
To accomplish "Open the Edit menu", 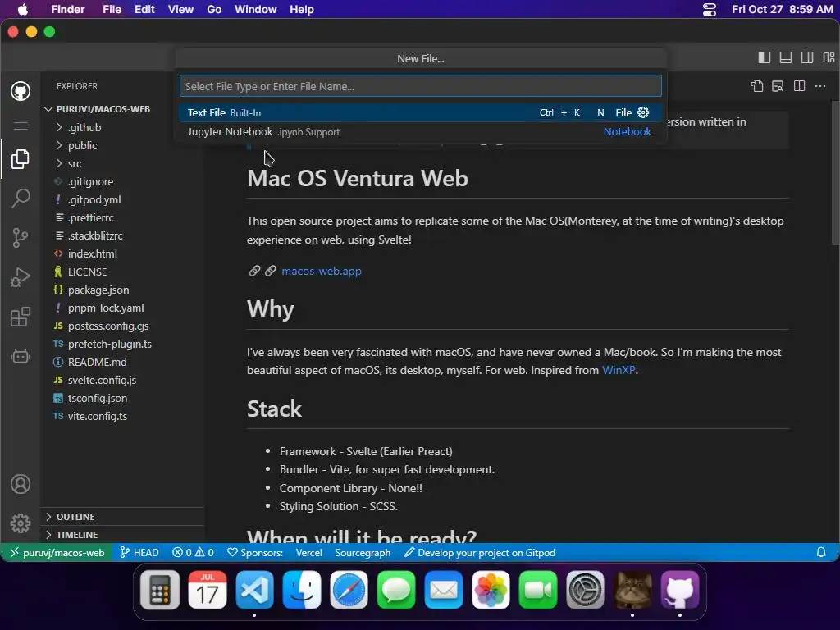I will click(x=144, y=10).
